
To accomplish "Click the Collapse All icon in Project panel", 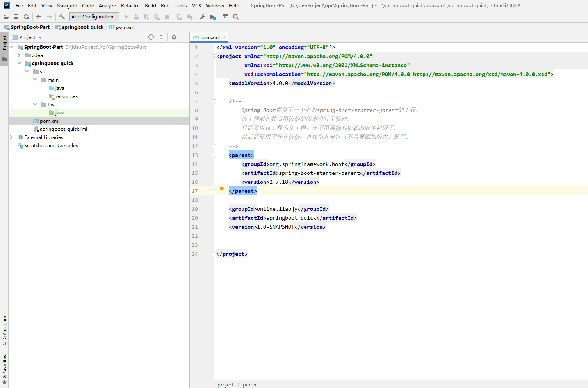I will click(161, 37).
